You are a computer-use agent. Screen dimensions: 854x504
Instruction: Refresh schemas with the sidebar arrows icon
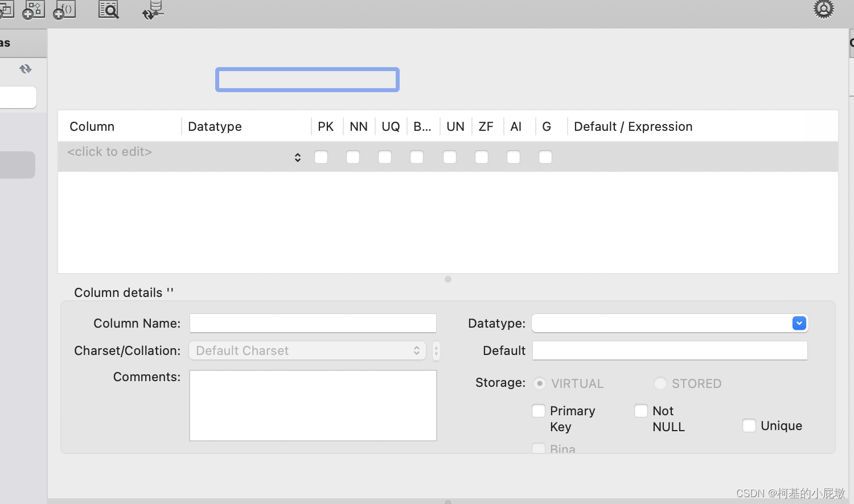coord(25,69)
